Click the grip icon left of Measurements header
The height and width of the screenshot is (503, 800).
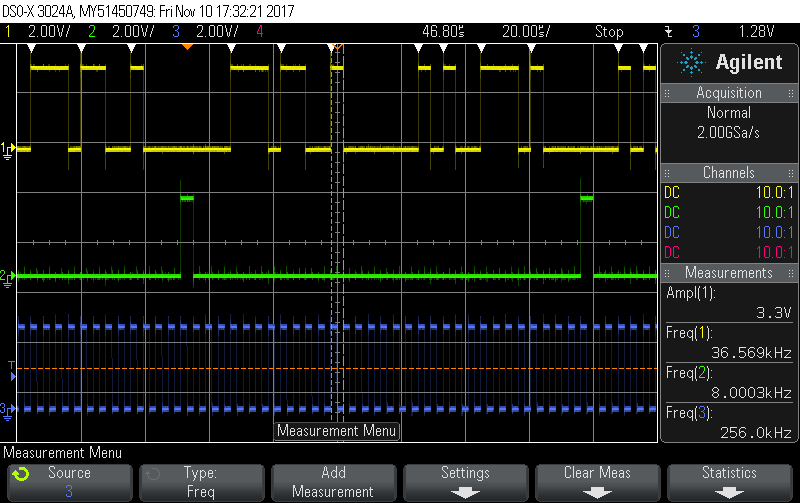(667, 273)
